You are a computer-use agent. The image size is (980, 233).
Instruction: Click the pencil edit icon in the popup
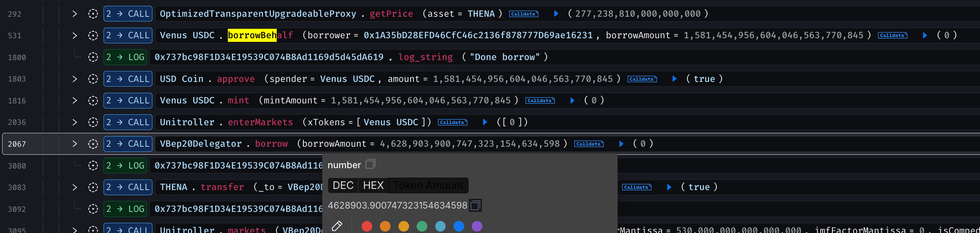(337, 226)
